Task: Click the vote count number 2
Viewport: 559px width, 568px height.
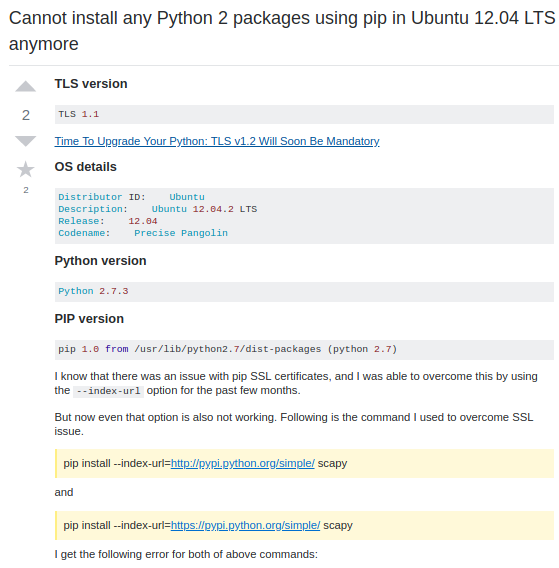Action: click(x=26, y=115)
